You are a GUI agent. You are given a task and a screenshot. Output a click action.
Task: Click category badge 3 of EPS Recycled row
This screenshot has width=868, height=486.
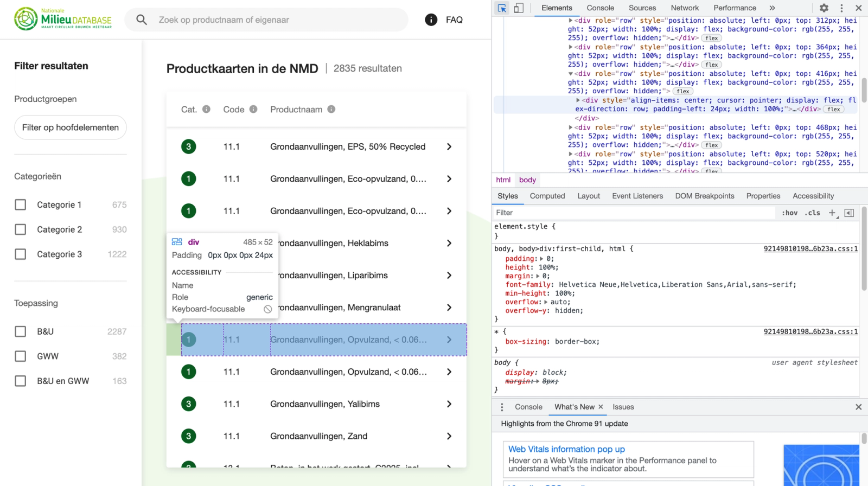pos(189,146)
